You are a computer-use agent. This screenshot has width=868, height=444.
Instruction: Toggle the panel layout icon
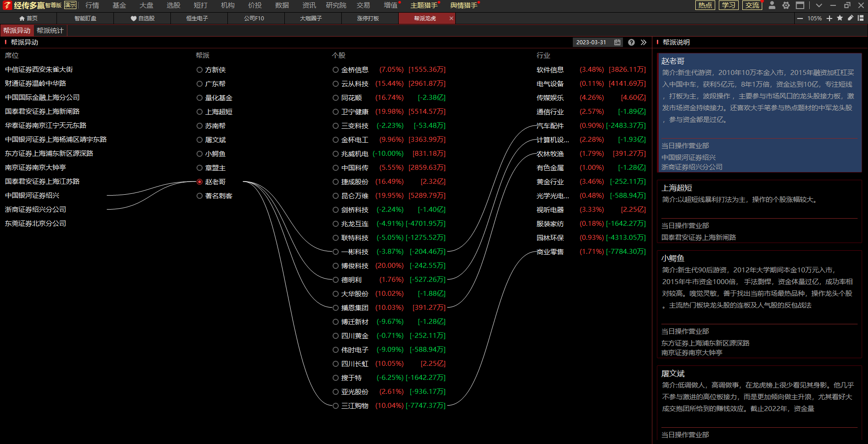861,18
